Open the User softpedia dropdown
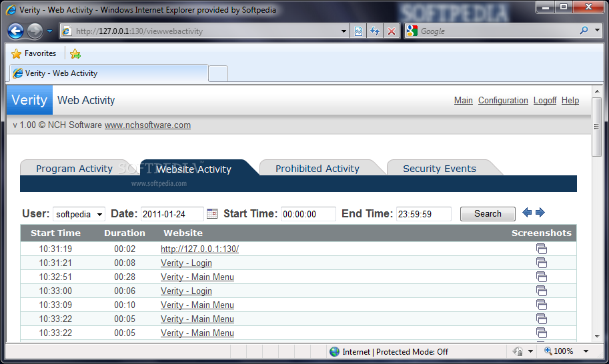The height and width of the screenshot is (364, 609). (x=79, y=214)
